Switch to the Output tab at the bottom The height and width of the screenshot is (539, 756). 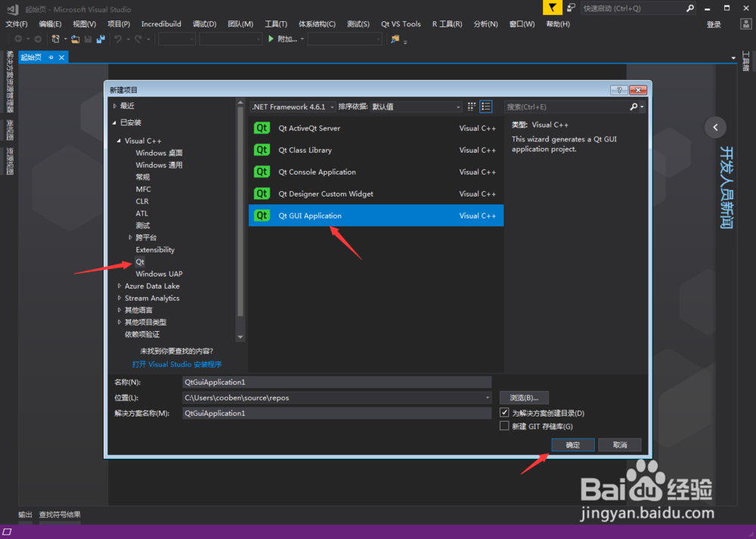coord(25,514)
